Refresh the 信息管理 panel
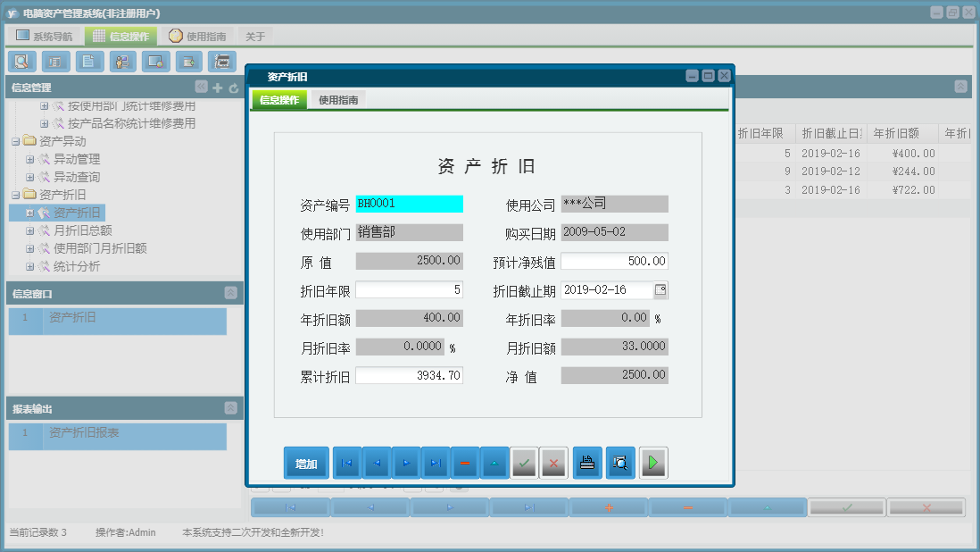 pos(231,88)
